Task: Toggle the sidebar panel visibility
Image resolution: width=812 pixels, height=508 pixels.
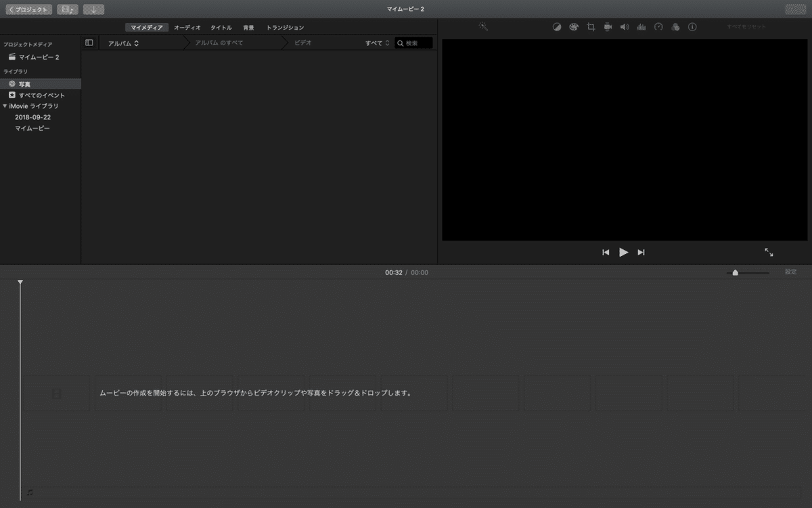Action: (89, 42)
